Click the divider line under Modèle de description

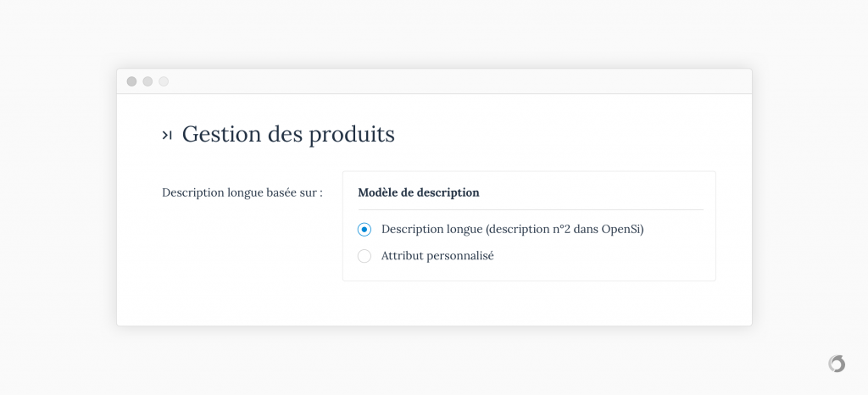coord(531,209)
